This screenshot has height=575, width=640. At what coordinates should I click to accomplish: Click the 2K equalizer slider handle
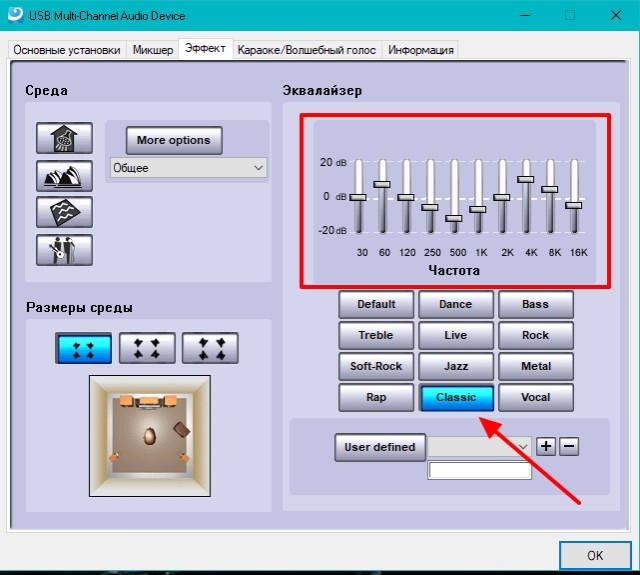point(502,197)
